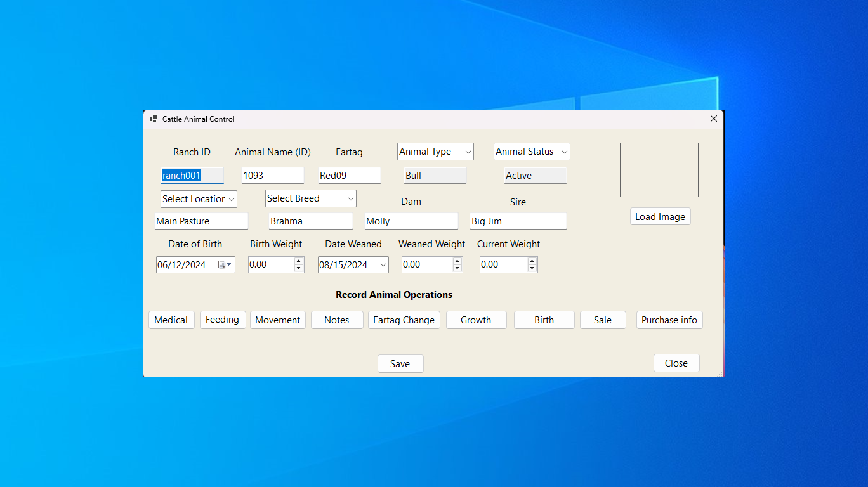Increase Birth Weight with up arrow

click(299, 261)
